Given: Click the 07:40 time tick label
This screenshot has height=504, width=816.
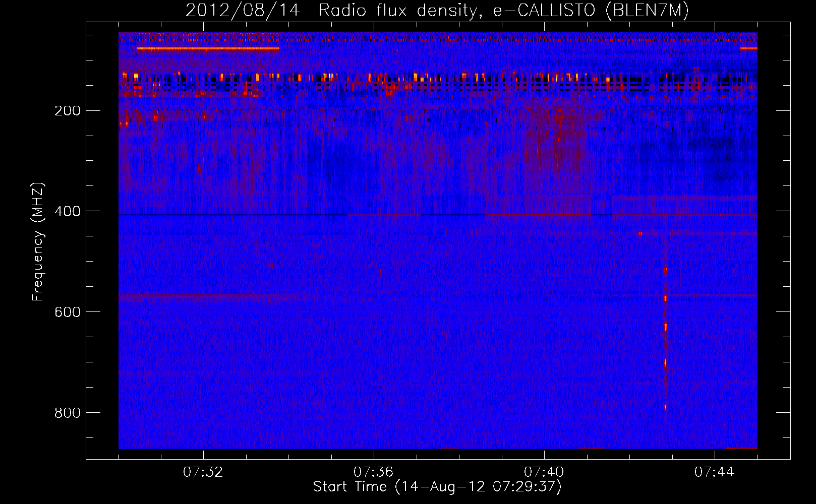Looking at the screenshot, I should [544, 472].
